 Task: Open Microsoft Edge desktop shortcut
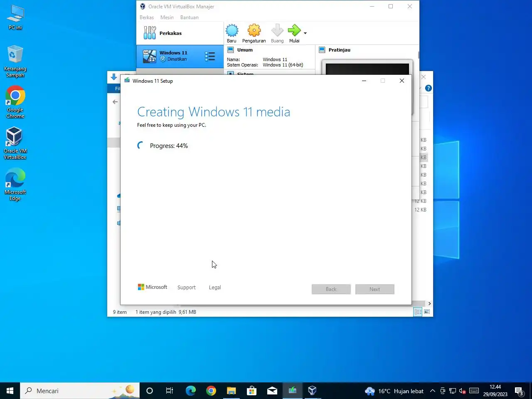point(15,185)
